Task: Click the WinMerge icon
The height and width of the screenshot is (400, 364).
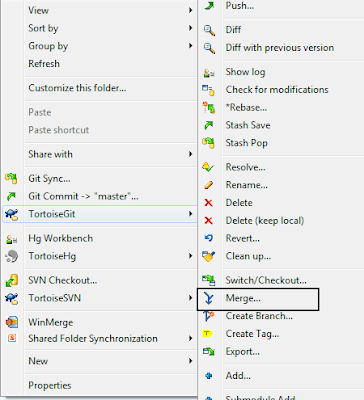Action: coord(12,322)
